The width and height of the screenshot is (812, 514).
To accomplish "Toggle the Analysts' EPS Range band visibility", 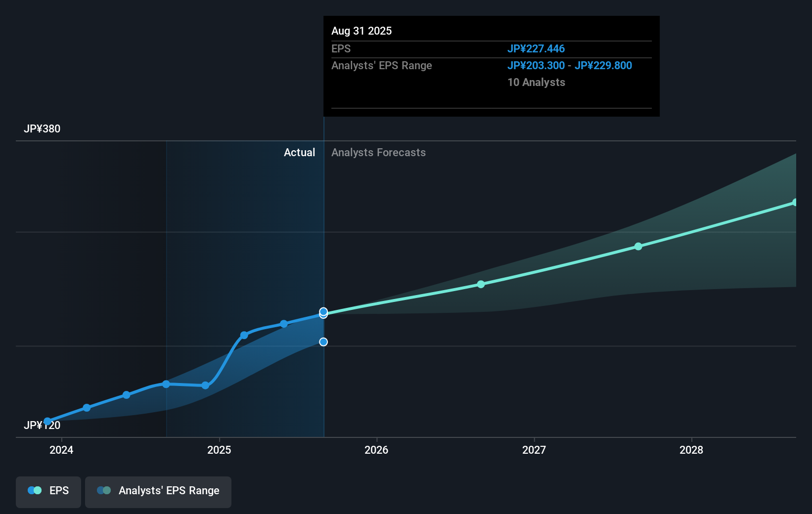I will 158,492.
